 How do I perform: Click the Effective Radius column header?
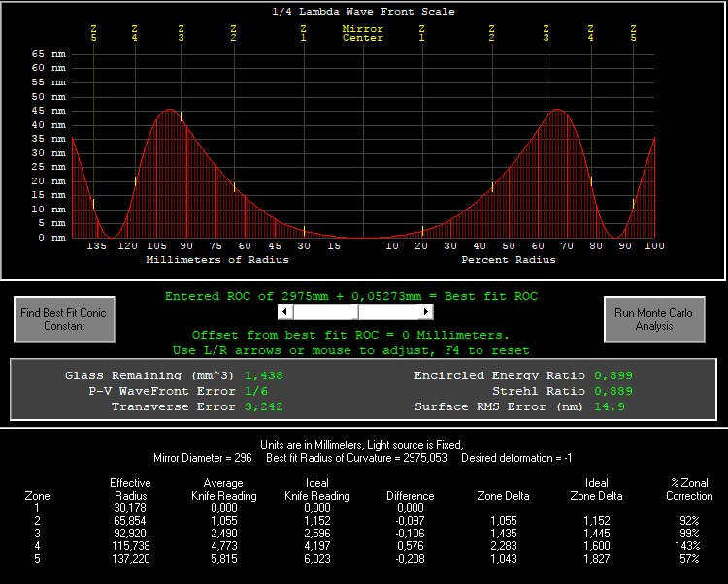coord(130,489)
